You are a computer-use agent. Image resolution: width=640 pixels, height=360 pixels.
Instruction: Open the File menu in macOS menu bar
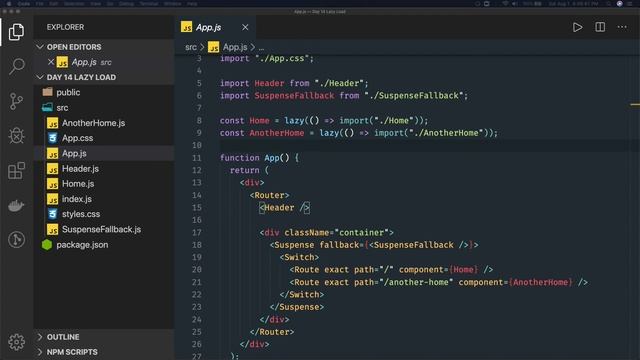pyautogui.click(x=39, y=4)
